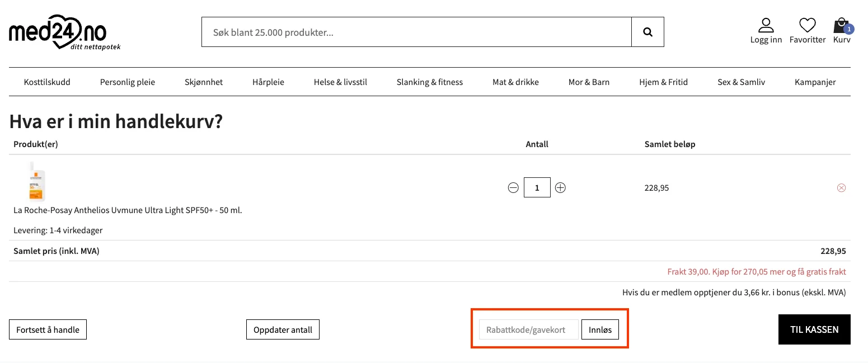Proceed with TIL KASSEN button
This screenshot has height=363, width=868.
click(x=814, y=329)
